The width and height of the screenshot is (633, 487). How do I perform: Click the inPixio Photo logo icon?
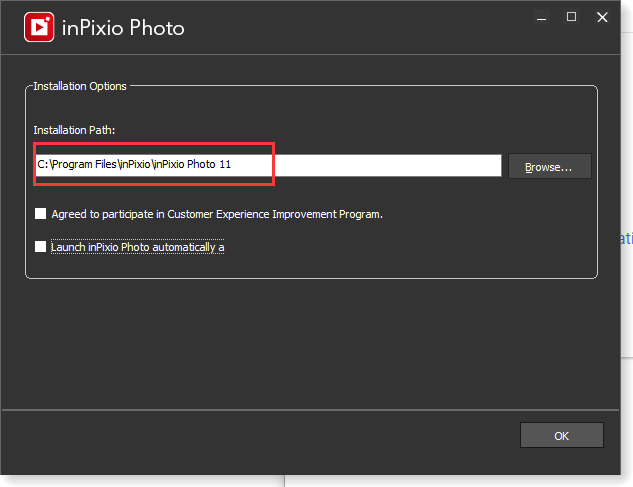click(x=39, y=27)
